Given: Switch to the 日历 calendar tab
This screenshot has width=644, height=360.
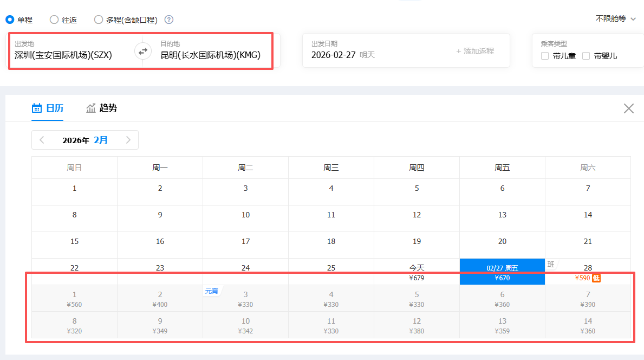Looking at the screenshot, I should pos(47,108).
